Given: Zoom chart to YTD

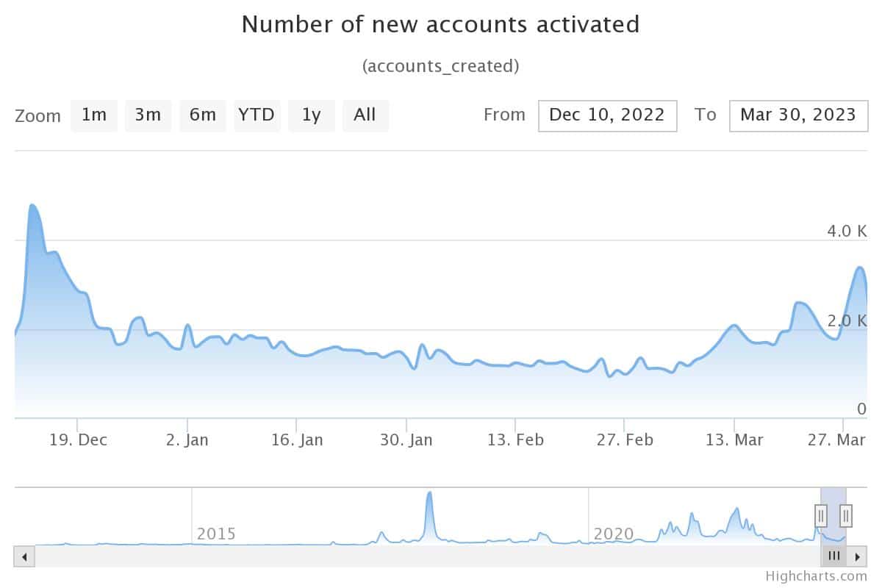Looking at the screenshot, I should tap(257, 115).
